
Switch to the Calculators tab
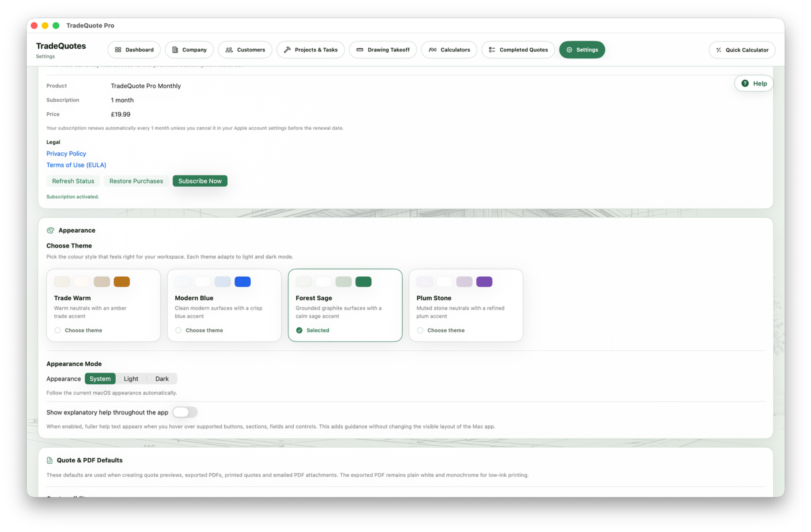(x=449, y=50)
